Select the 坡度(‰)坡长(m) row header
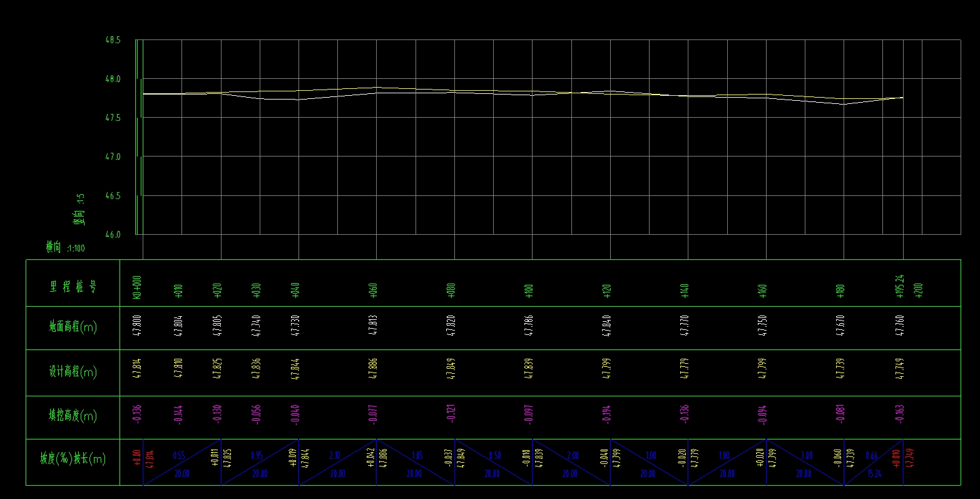This screenshot has height=499, width=980. pyautogui.click(x=73, y=459)
